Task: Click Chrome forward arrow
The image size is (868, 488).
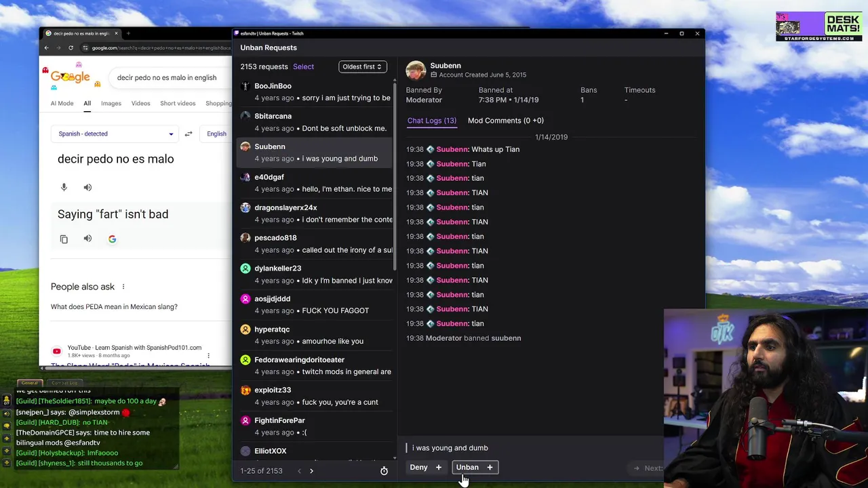Action: click(58, 48)
